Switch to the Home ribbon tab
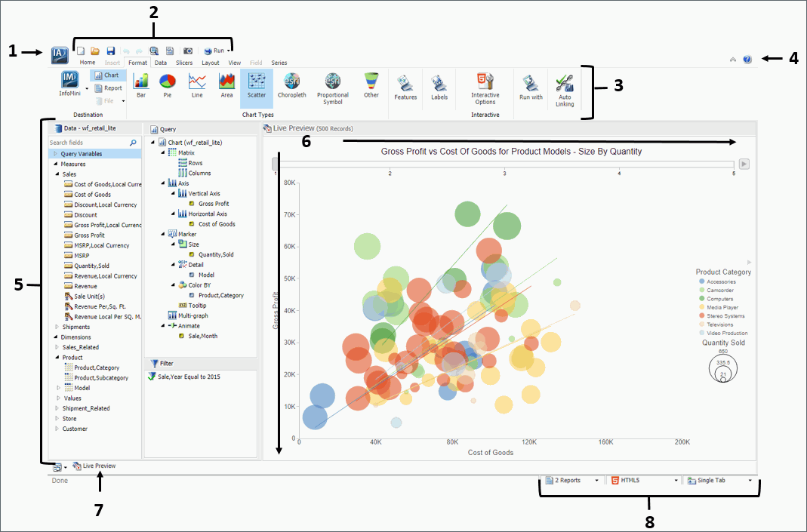 click(88, 62)
